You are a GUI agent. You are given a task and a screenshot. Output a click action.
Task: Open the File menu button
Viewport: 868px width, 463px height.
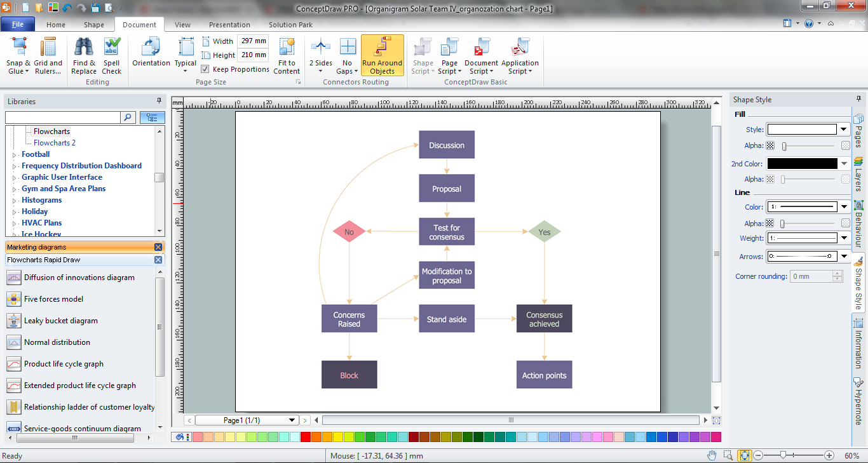[x=18, y=25]
